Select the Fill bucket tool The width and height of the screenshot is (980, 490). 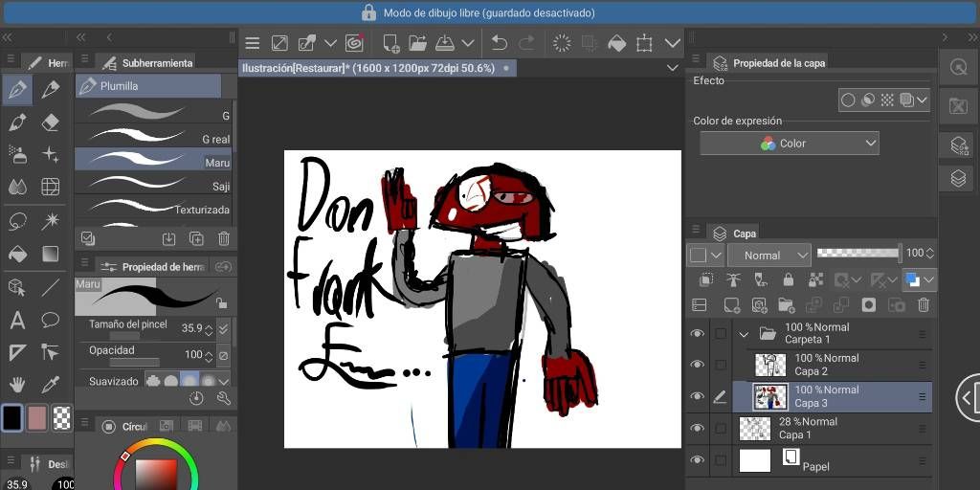pos(17,253)
